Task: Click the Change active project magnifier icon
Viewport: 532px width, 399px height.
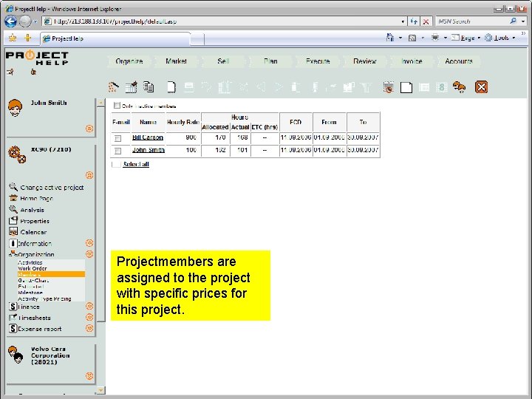Action: (13, 187)
